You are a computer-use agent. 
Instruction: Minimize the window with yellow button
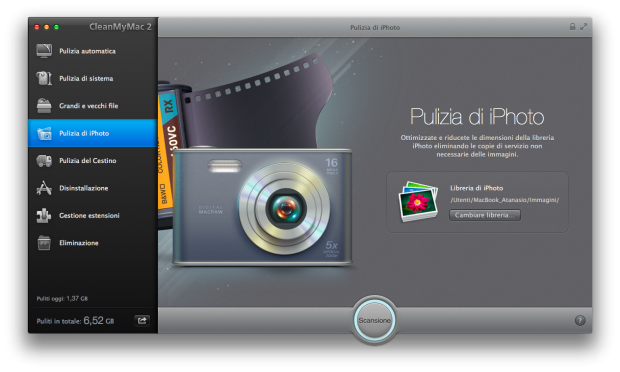[47, 27]
